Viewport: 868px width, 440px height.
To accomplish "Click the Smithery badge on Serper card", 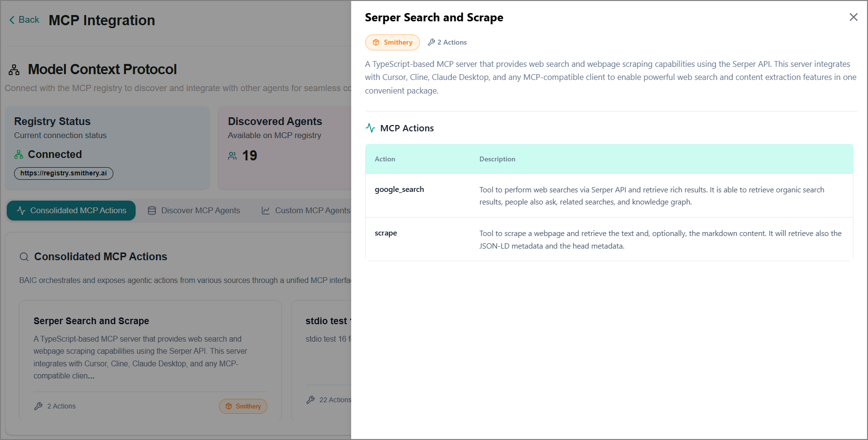I will pyautogui.click(x=243, y=406).
